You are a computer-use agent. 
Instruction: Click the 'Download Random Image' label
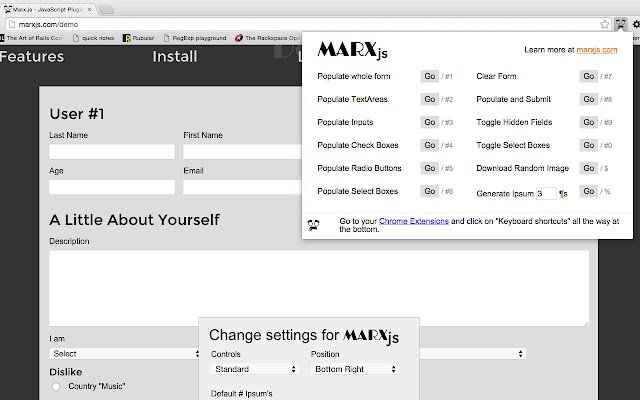coord(522,168)
